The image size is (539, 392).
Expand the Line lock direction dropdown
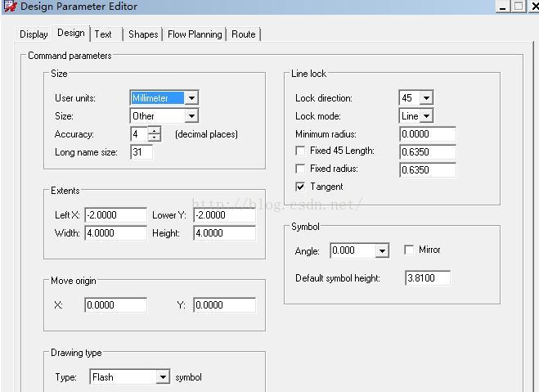pyautogui.click(x=426, y=98)
